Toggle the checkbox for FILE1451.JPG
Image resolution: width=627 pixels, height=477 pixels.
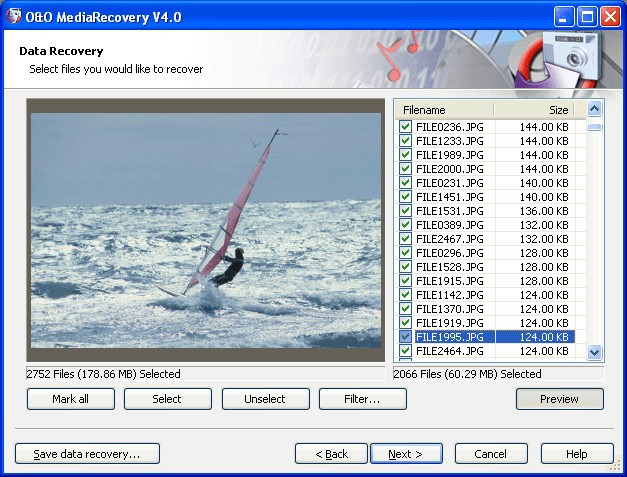(x=405, y=197)
